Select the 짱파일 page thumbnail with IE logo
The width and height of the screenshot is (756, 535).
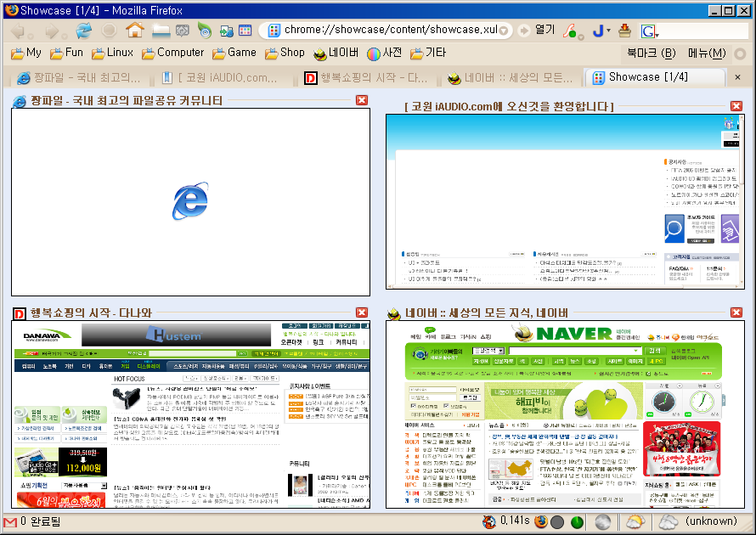pyautogui.click(x=190, y=202)
